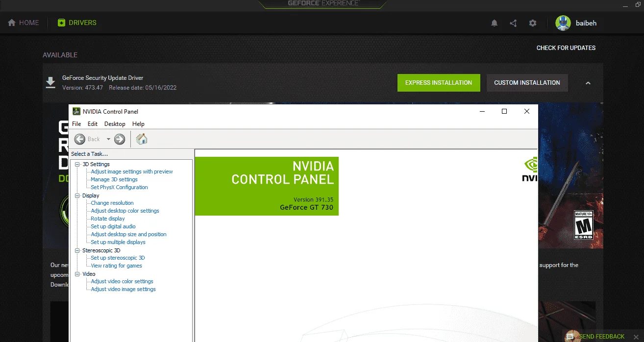Open Set up digital audio
The image size is (644, 342).
(x=113, y=226)
